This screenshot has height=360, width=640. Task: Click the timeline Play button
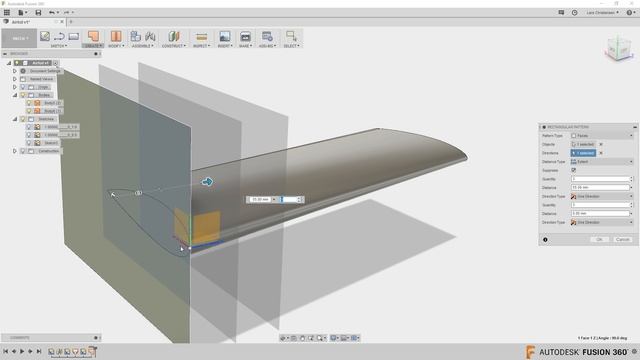(x=22, y=351)
